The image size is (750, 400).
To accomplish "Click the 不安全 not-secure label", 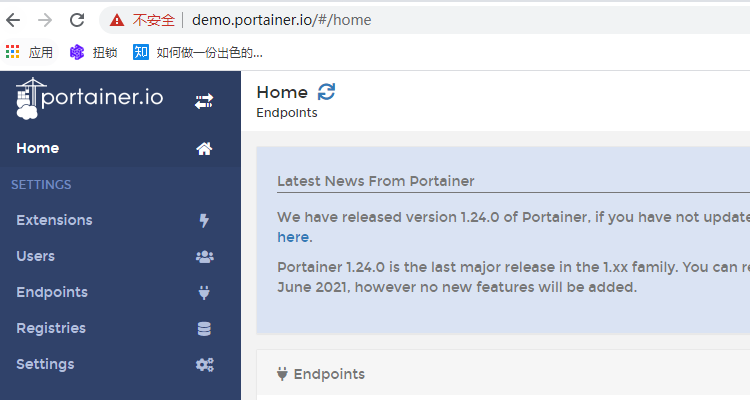I will (x=154, y=20).
